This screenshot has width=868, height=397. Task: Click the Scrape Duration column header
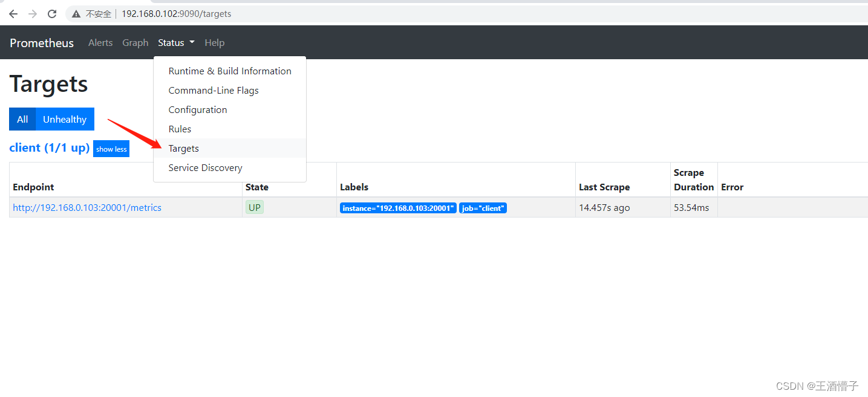pos(694,180)
